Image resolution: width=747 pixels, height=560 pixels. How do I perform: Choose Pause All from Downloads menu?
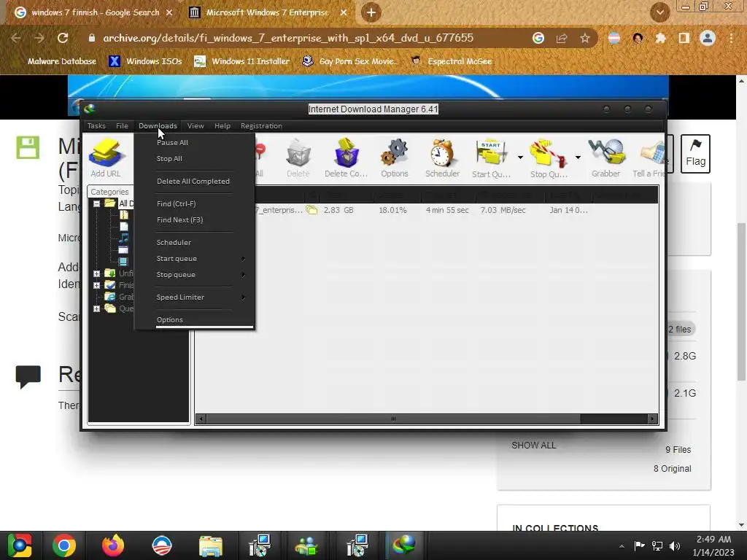194,142
